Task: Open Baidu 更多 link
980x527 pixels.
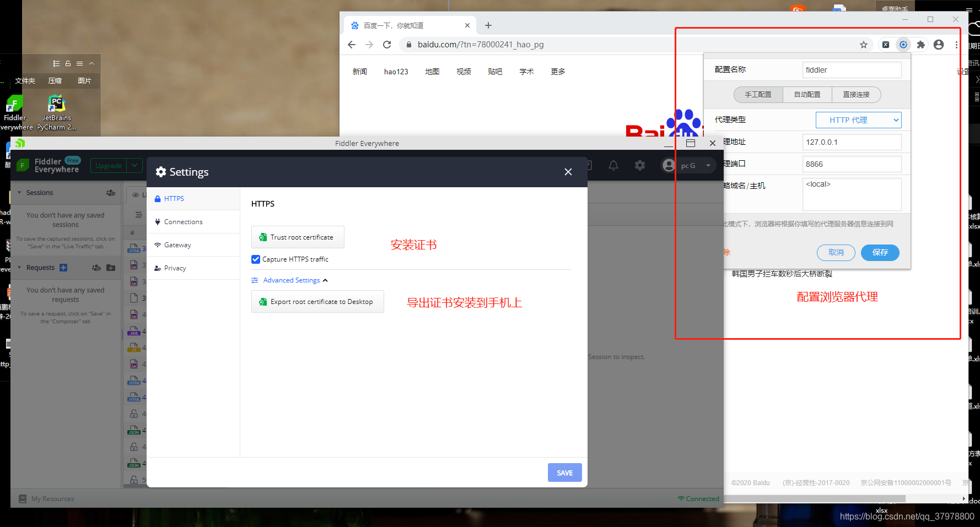Action: (x=558, y=72)
